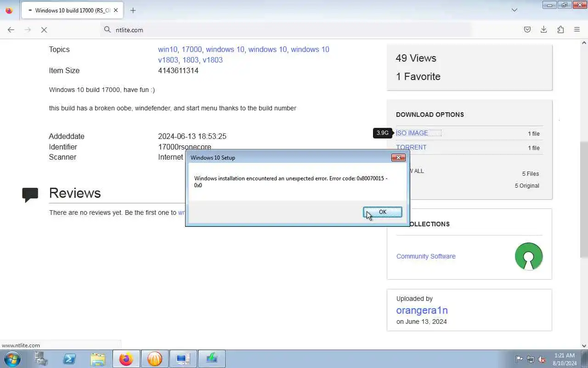The width and height of the screenshot is (588, 368).
Task: Click the 5 Files text
Action: pos(531,173)
